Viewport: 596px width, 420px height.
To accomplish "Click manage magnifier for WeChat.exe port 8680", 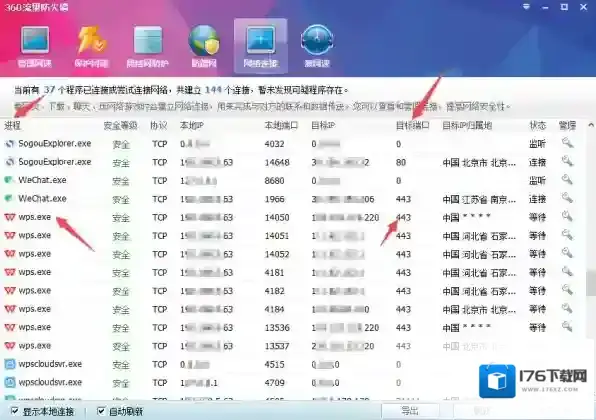I will [x=567, y=179].
